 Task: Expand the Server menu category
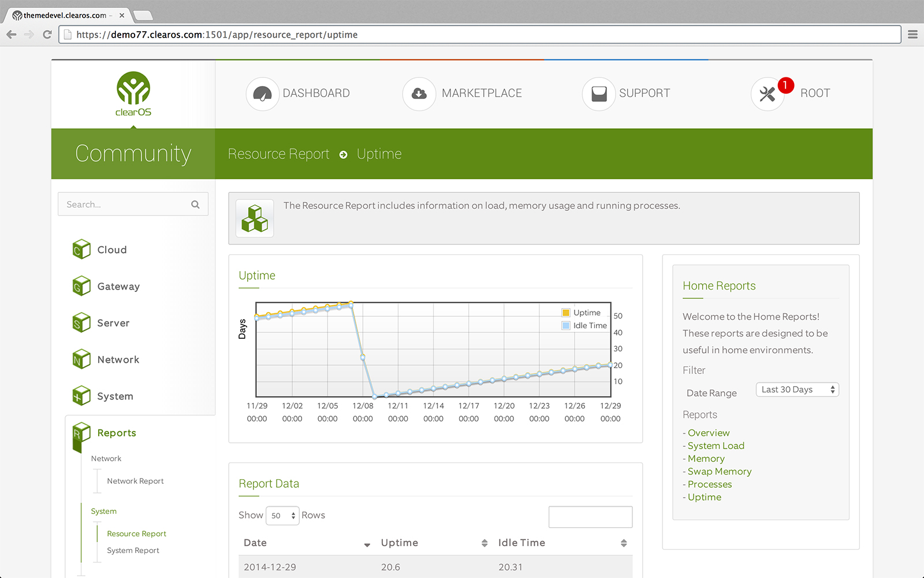click(113, 323)
